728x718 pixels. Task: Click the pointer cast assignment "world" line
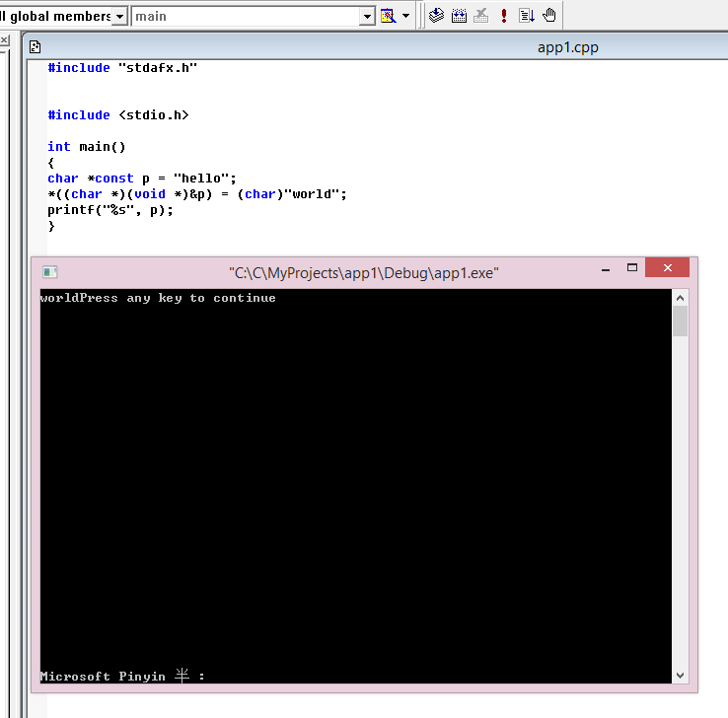click(x=197, y=194)
